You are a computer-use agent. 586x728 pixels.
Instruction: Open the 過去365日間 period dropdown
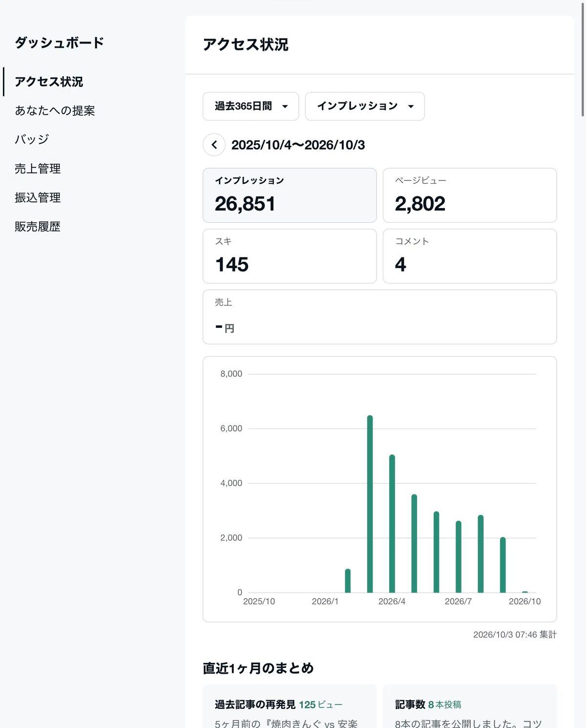coord(251,106)
